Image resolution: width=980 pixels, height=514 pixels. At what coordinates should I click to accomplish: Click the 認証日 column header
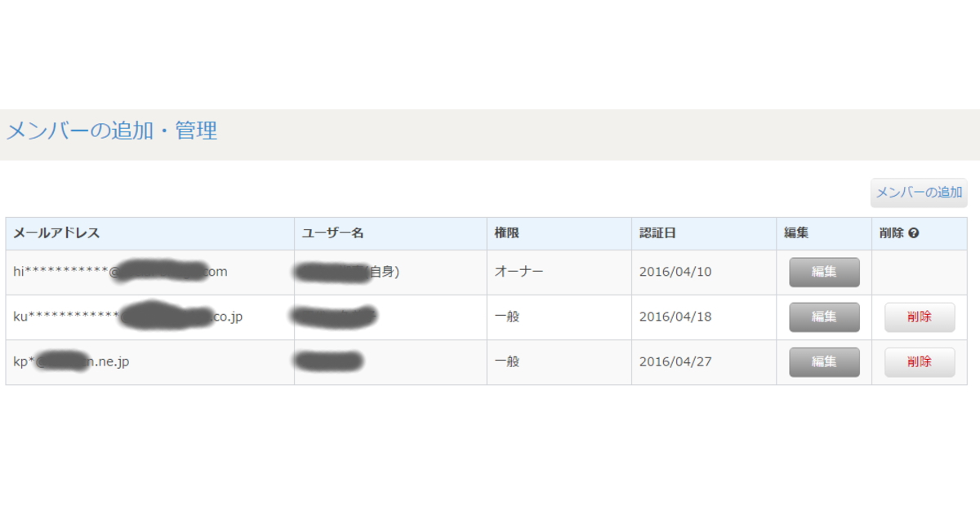[657, 233]
